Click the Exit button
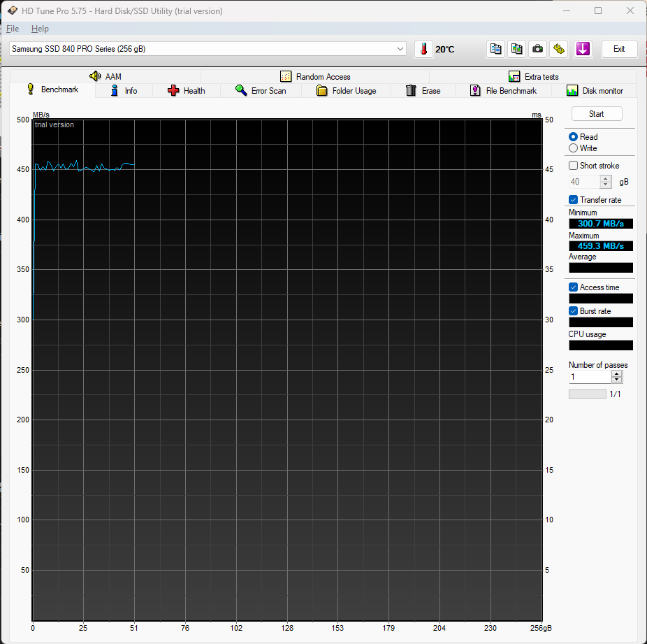Screen dimensions: 647x644 [x=619, y=49]
